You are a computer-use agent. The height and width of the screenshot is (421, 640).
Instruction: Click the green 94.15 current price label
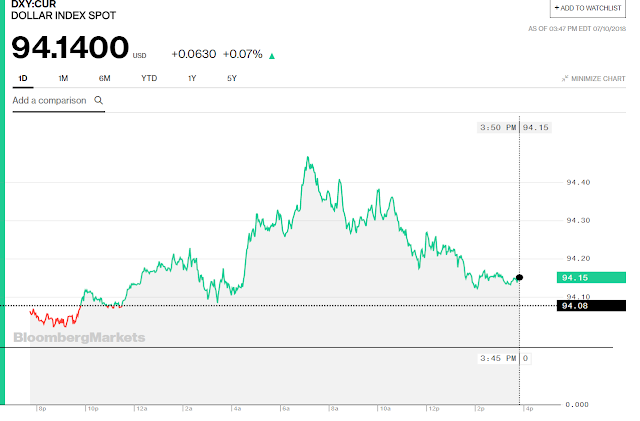point(574,277)
